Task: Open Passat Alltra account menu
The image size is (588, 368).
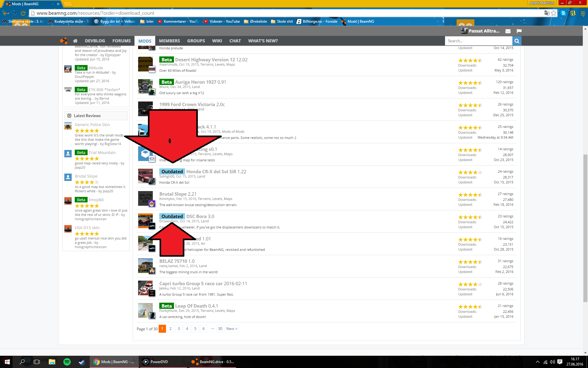Action: [484, 31]
